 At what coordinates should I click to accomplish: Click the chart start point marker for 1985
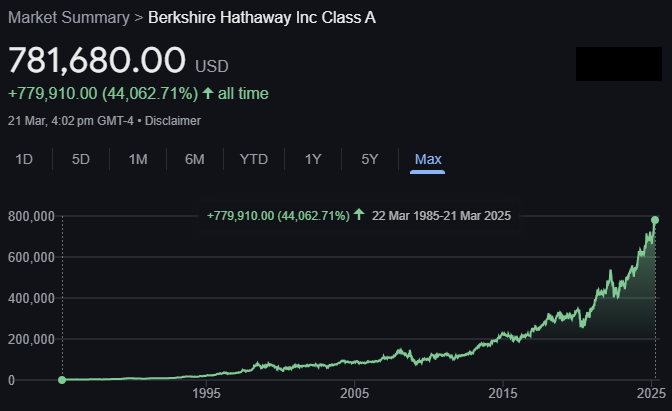(62, 380)
